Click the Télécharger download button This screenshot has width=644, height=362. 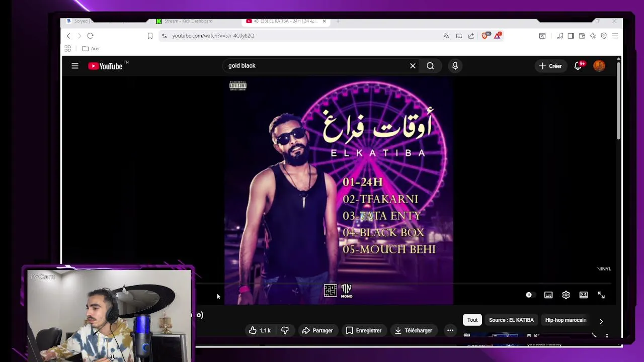click(x=413, y=330)
